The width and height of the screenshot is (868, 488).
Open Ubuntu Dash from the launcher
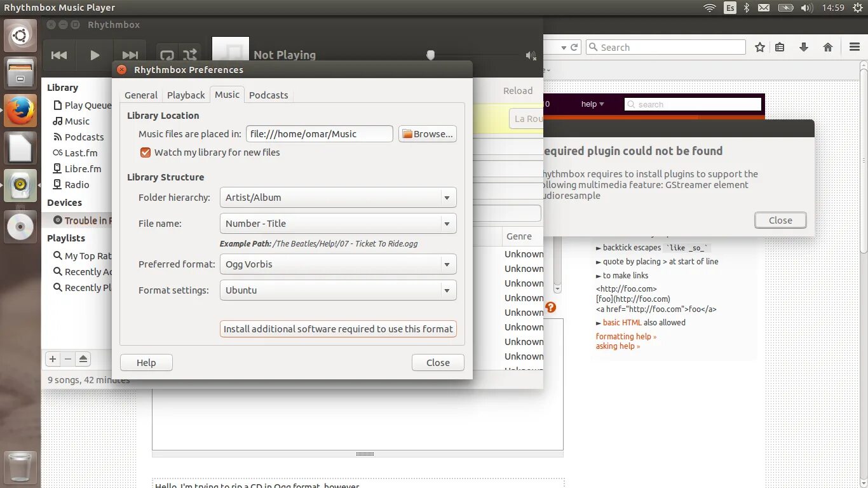coord(20,36)
